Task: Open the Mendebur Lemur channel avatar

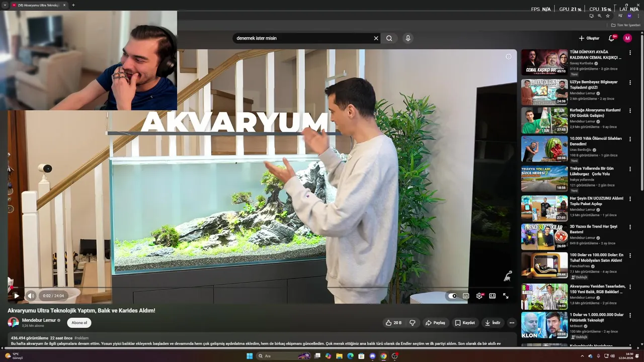Action: (x=13, y=323)
